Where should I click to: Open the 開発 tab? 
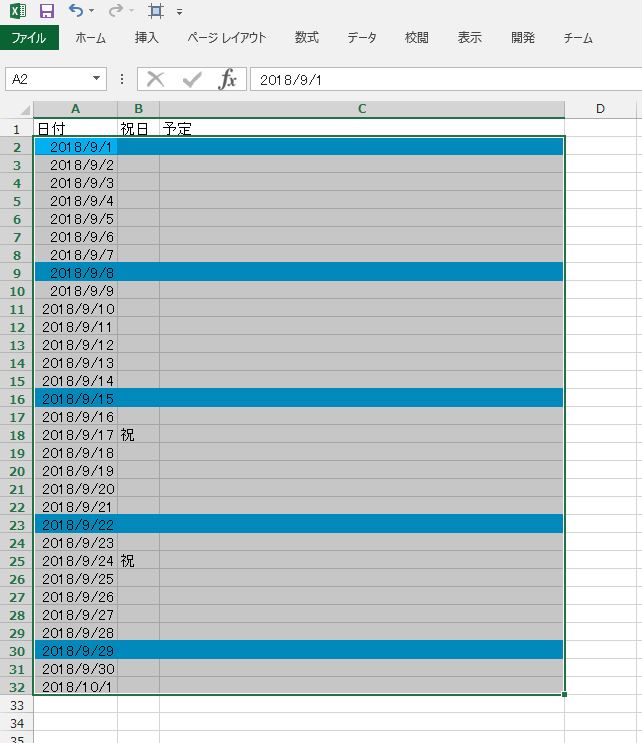[523, 37]
